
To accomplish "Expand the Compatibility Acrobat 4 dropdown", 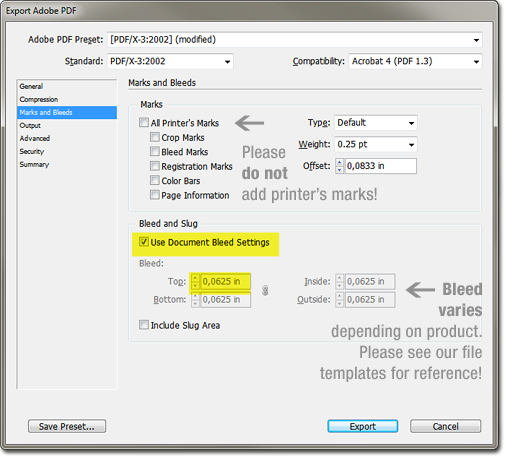I will pos(415,61).
